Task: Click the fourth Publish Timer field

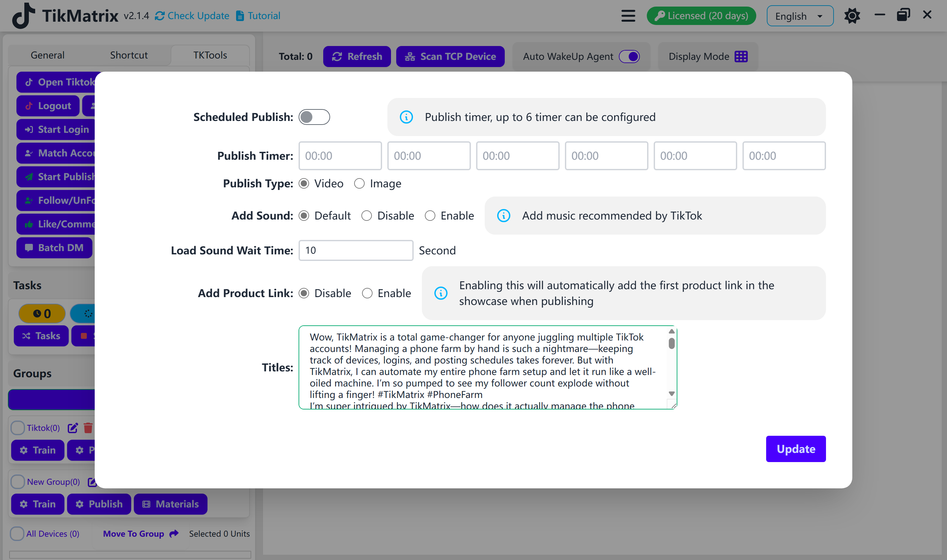Action: (606, 156)
